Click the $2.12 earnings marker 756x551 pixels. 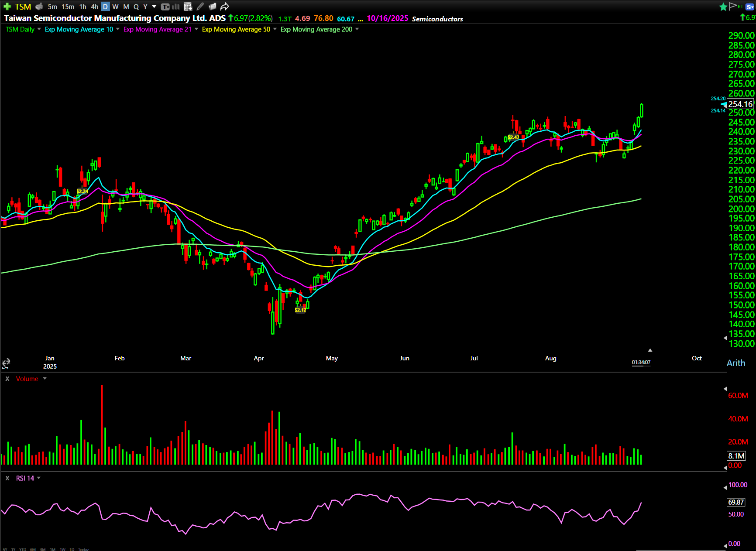[x=300, y=310]
